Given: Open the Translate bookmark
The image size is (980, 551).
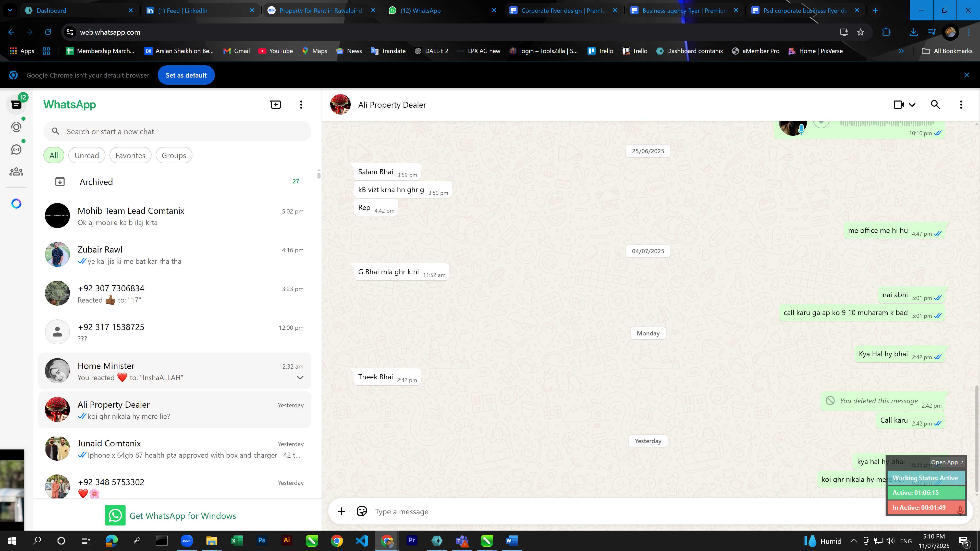Looking at the screenshot, I should pyautogui.click(x=388, y=51).
